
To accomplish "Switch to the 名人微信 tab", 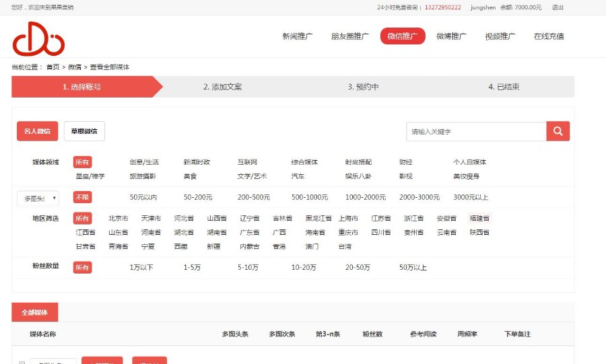I will [37, 131].
